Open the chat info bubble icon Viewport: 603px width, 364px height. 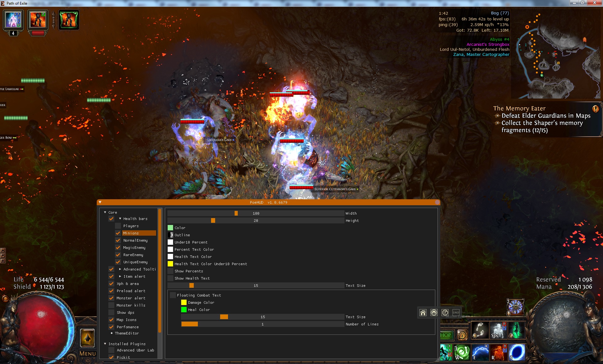(x=462, y=335)
